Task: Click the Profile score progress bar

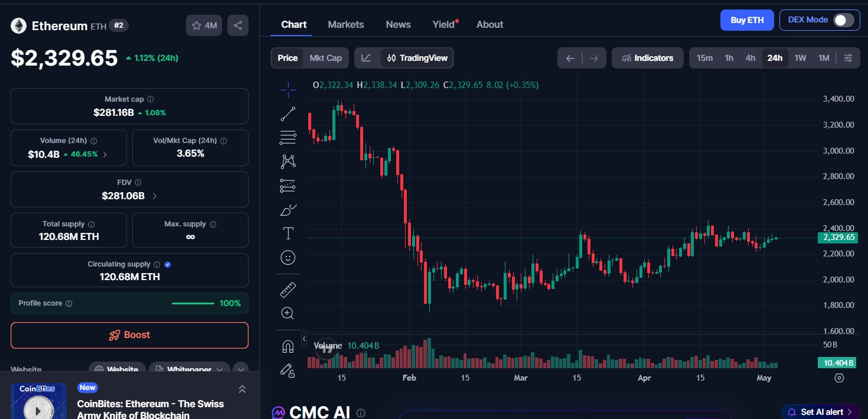Action: [x=193, y=304]
